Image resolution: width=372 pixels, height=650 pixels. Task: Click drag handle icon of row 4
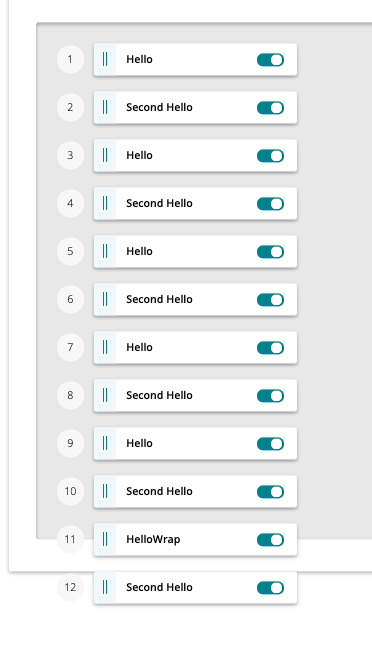[105, 203]
